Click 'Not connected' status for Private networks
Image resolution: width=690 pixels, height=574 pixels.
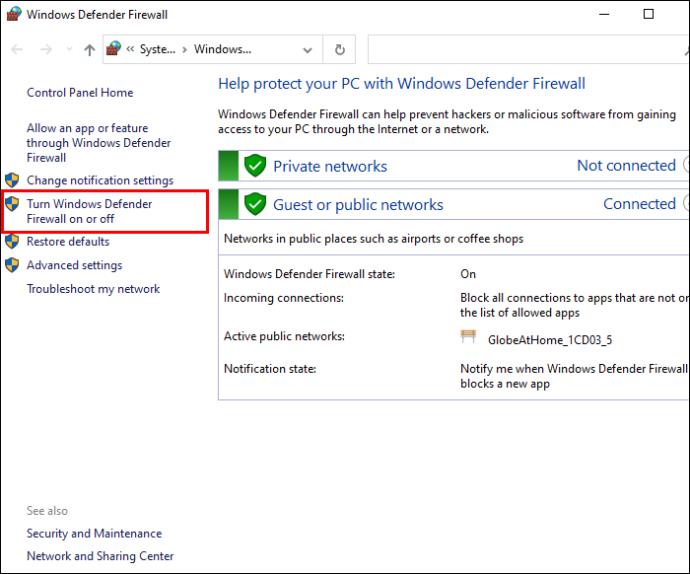tap(626, 166)
